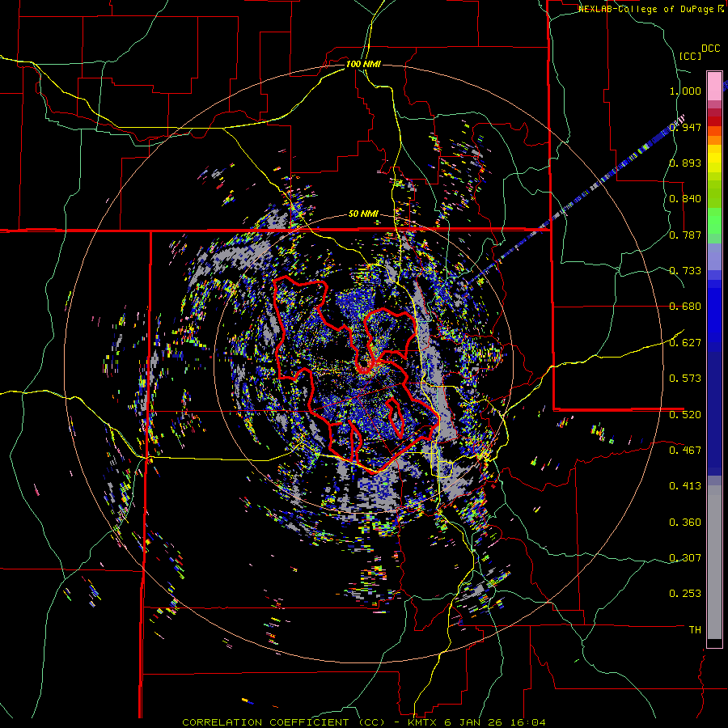The image size is (728, 728).
Task: Click the TH threshold label
Action: click(695, 630)
